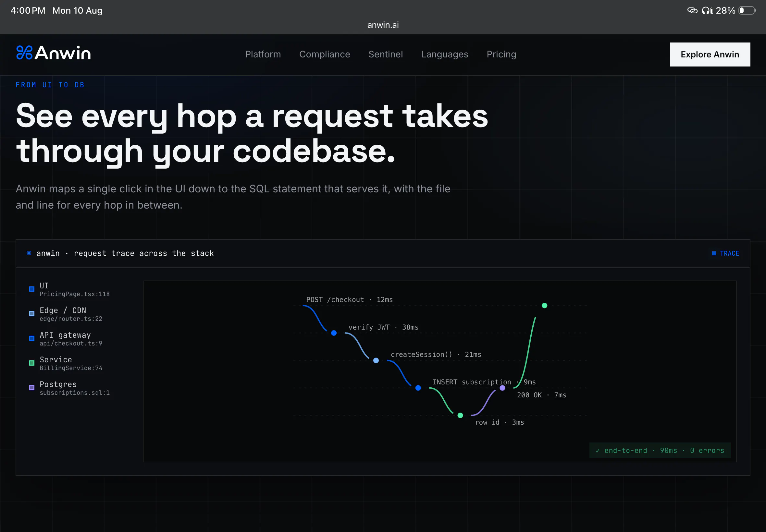This screenshot has height=532, width=766.
Task: Tap the Mon 10 Aug date
Action: pyautogui.click(x=77, y=11)
